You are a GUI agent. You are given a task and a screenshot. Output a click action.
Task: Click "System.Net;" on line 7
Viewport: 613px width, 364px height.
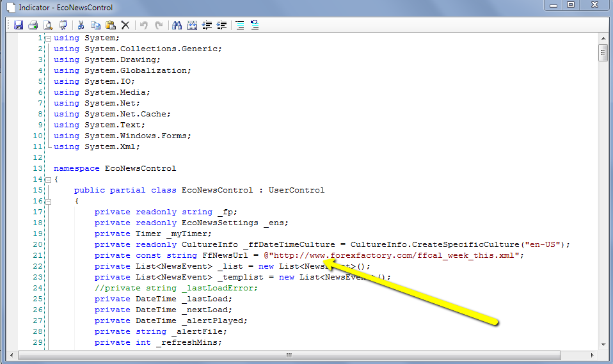112,103
